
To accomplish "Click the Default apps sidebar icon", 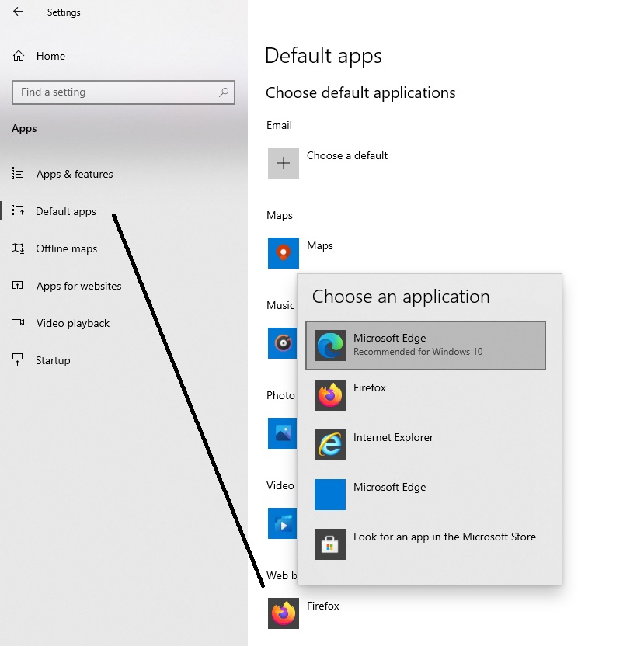I will (x=17, y=210).
